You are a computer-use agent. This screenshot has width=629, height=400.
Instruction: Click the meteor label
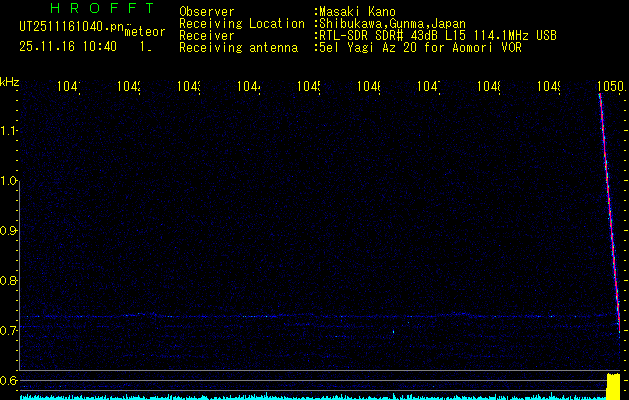pyautogui.click(x=144, y=32)
